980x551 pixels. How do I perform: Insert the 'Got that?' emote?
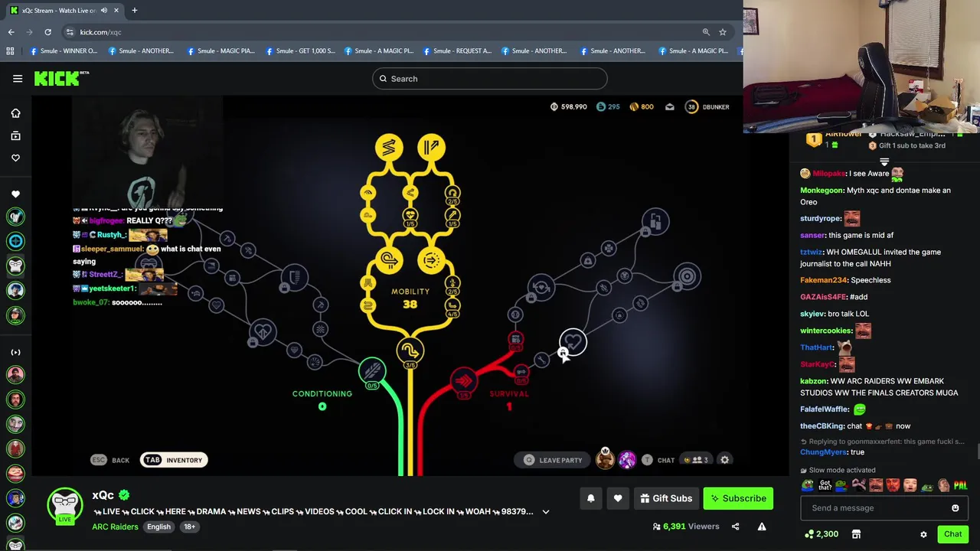coord(825,485)
